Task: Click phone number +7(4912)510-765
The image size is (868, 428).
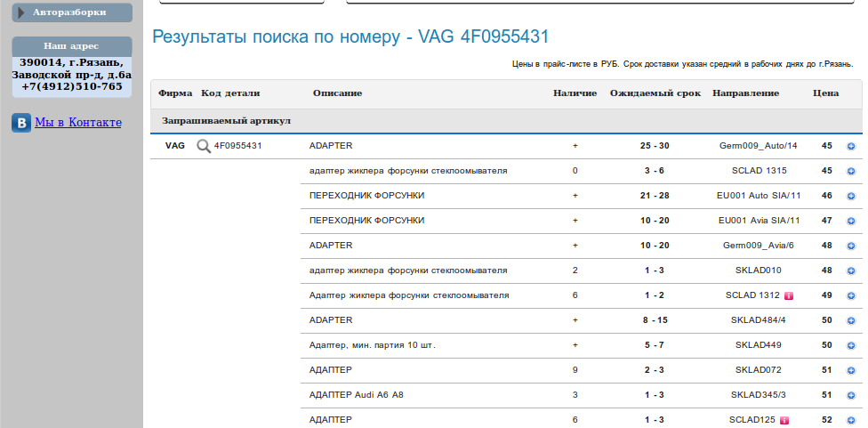Action: (x=72, y=86)
